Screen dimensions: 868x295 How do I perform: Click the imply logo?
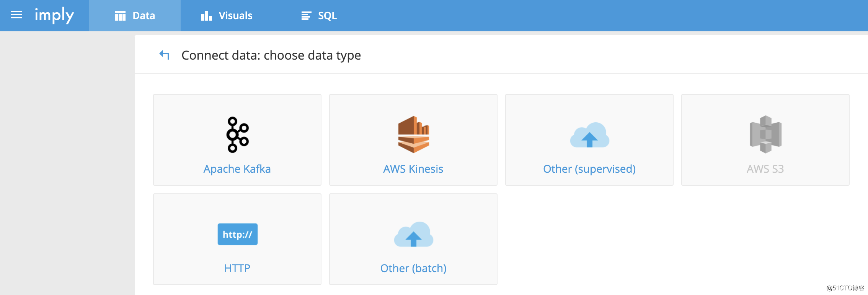(x=54, y=16)
